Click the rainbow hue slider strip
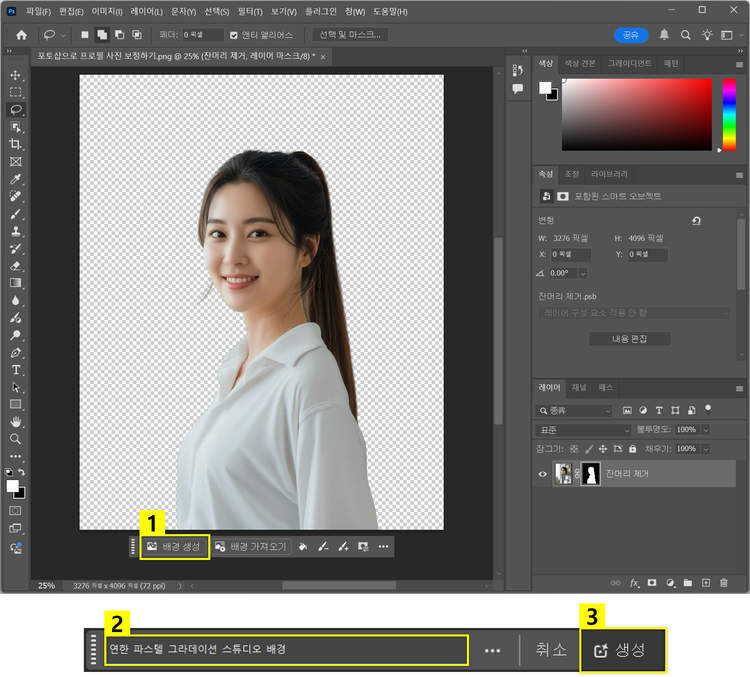The width and height of the screenshot is (750, 677). coord(729,115)
